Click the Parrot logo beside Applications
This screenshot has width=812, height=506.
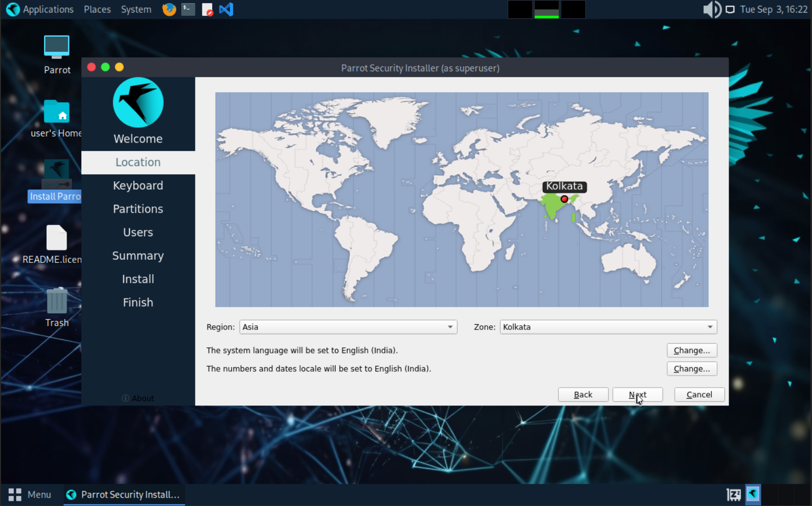pyautogui.click(x=13, y=9)
